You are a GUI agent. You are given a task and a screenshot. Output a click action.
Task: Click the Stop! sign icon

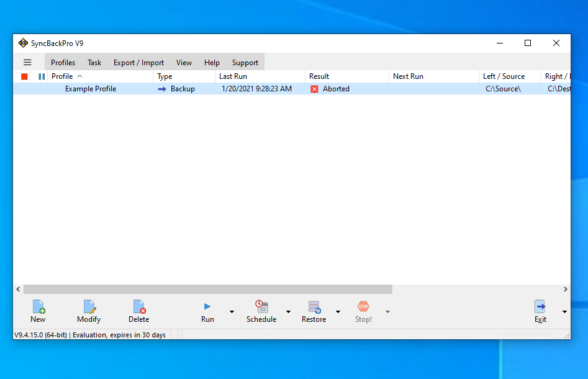(363, 306)
